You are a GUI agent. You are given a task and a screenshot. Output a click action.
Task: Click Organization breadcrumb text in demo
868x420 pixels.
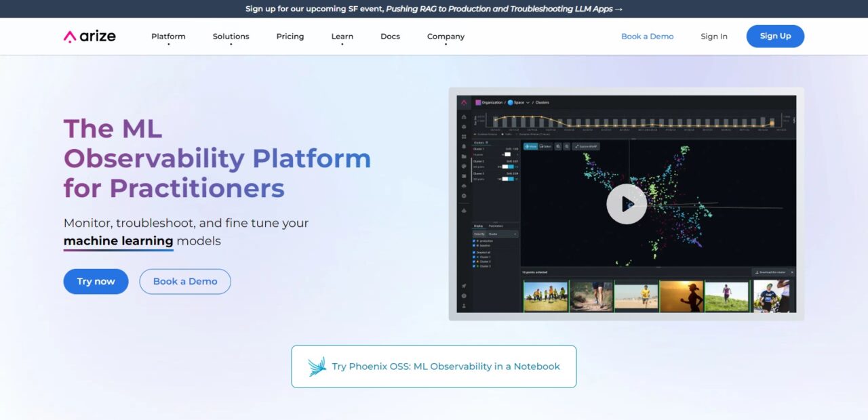(x=492, y=102)
